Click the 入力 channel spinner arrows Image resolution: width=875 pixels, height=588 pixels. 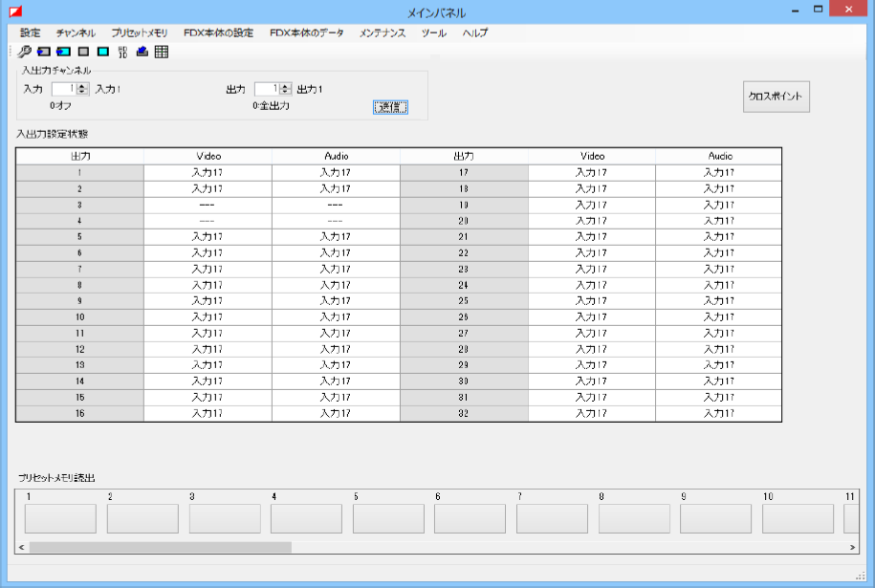click(82, 89)
